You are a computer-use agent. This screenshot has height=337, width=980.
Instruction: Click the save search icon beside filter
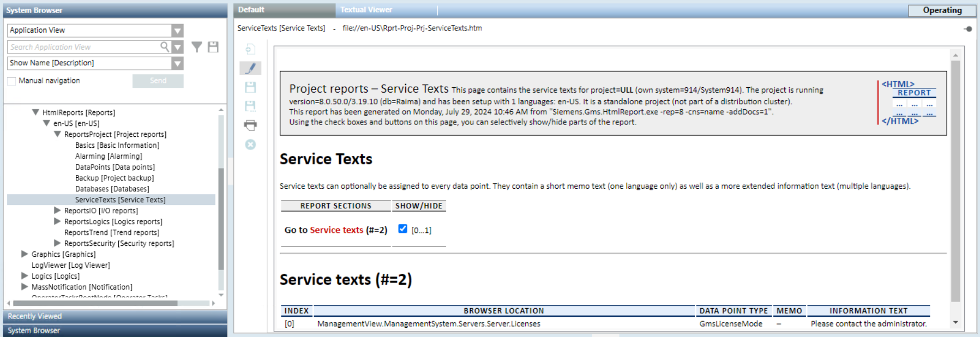click(x=213, y=47)
